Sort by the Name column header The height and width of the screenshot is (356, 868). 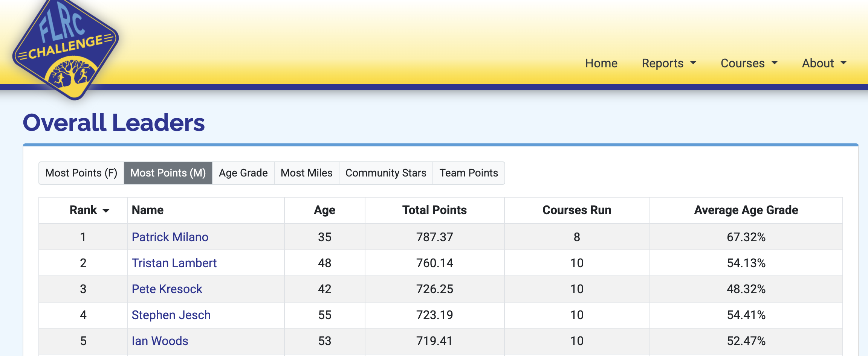coord(148,210)
